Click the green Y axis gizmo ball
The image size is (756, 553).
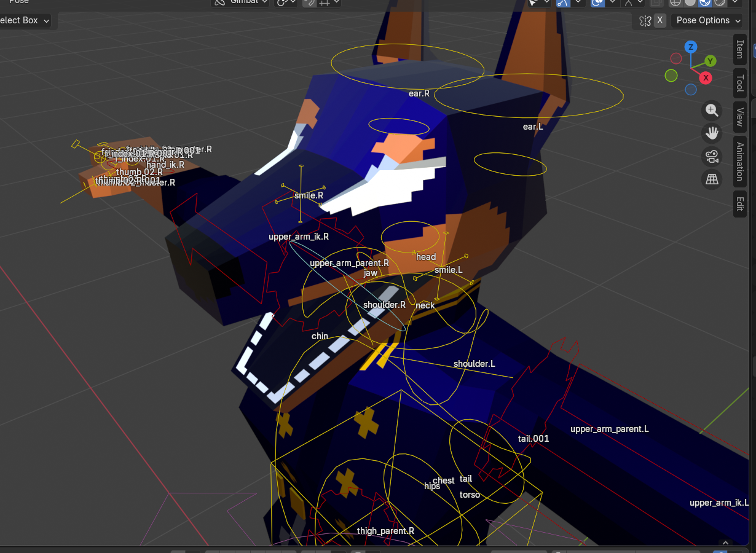pos(711,61)
